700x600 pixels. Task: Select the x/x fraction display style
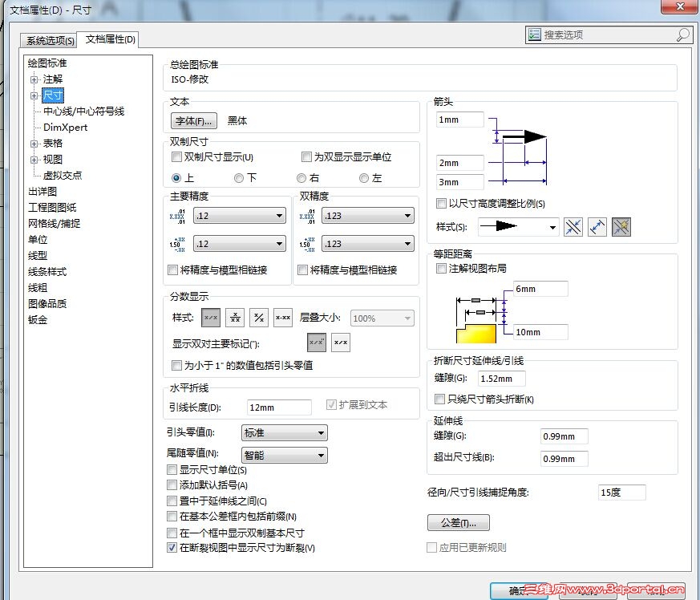pos(210,318)
